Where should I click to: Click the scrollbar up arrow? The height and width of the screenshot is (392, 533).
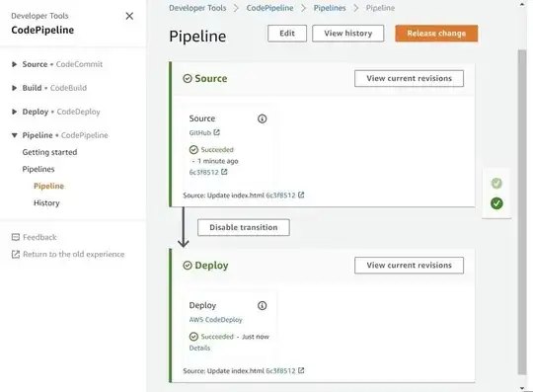coord(522,4)
